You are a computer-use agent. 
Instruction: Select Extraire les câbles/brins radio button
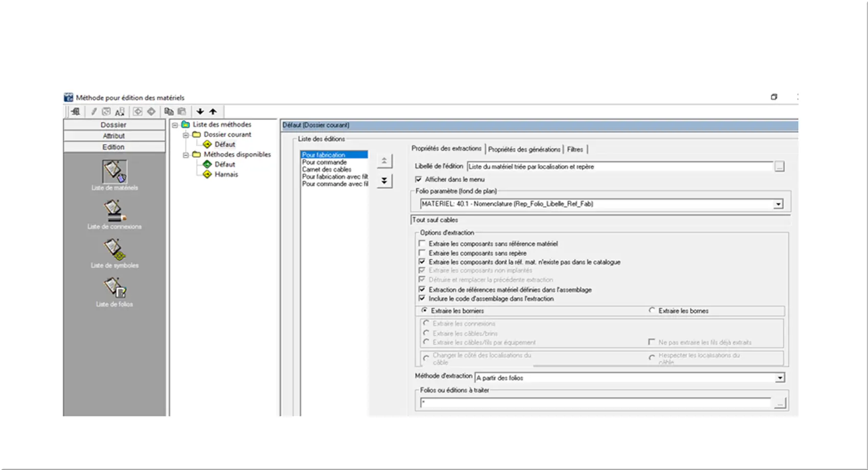[426, 333]
